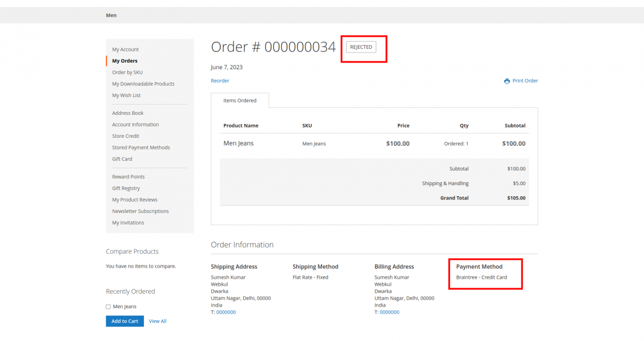Screen dimensions: 644x341
Task: Click Men Jeans label under Recently Ordered
Action: pyautogui.click(x=125, y=307)
